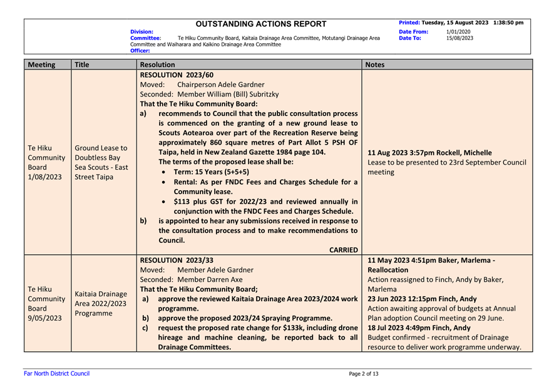Click 'Moved: Member Adele Gardner' line
Viewport: 554px width, 392px height.
click(197, 270)
